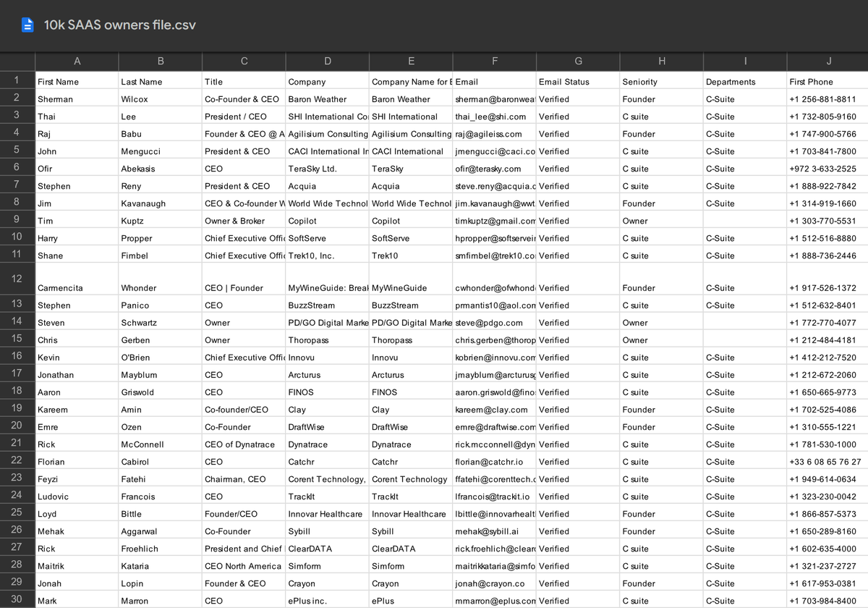Click the Trek10, Inc. company cell

pyautogui.click(x=328, y=255)
